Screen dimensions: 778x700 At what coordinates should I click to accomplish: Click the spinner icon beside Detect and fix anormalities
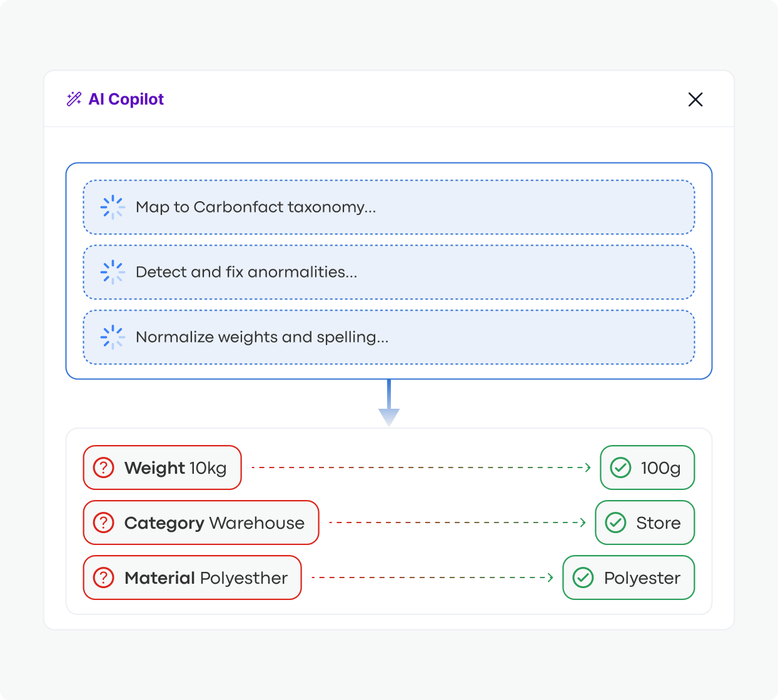tap(113, 272)
